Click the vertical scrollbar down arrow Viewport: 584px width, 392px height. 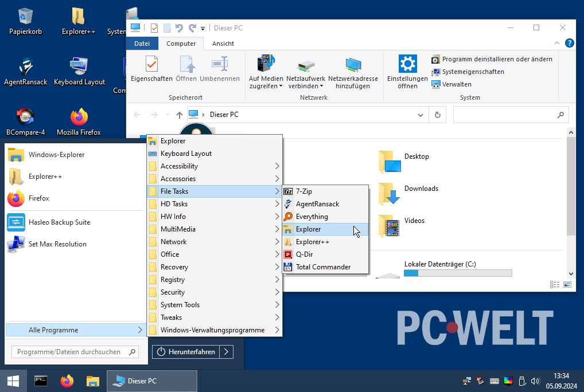click(x=571, y=274)
